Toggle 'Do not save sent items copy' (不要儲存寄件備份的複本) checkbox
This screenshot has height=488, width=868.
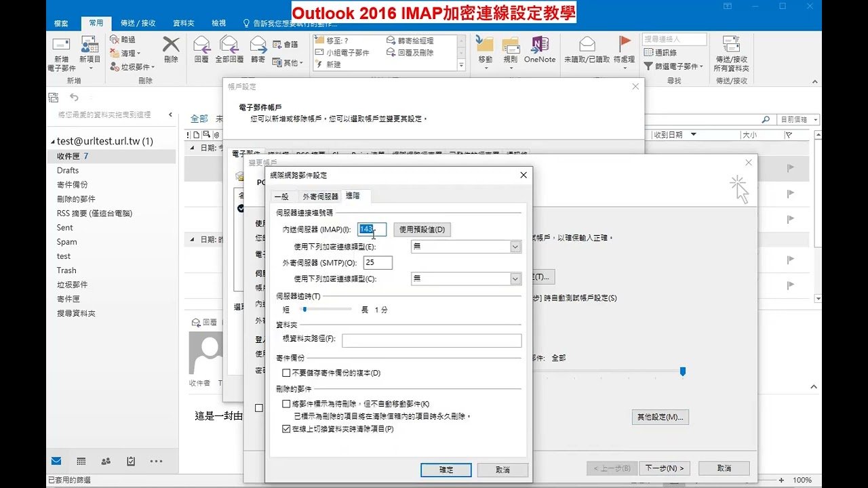click(286, 373)
